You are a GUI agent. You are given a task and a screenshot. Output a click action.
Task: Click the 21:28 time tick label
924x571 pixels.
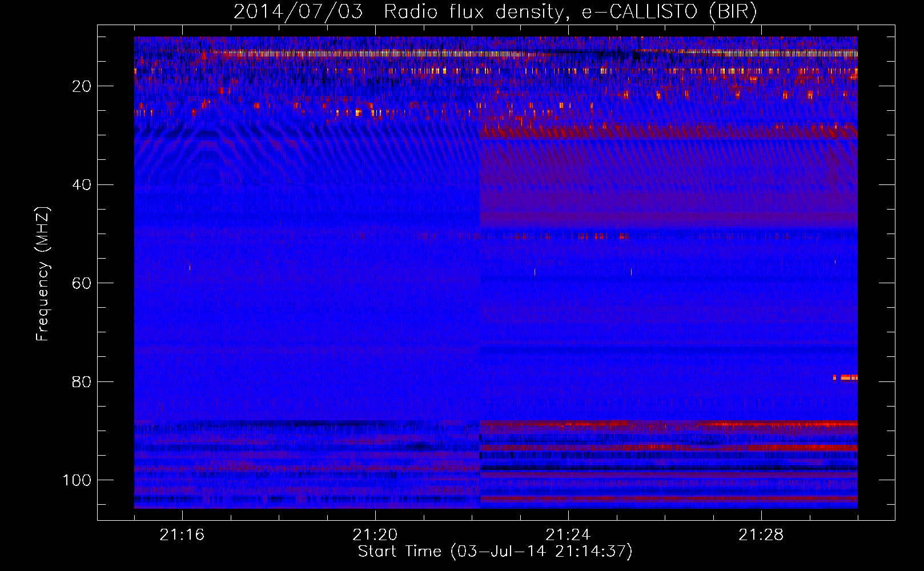click(761, 534)
